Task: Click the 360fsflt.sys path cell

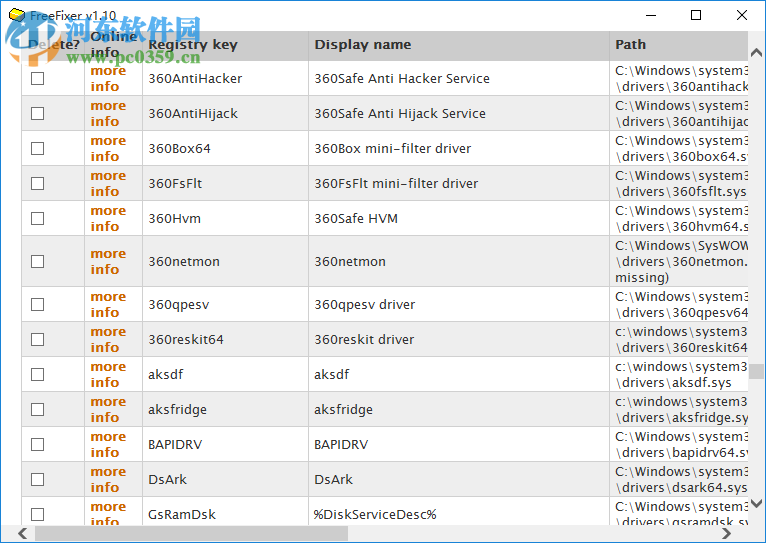Action: 679,184
